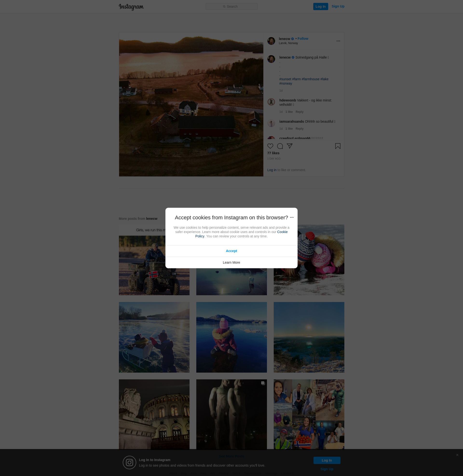The image size is (463, 476).
Task: Open the snowy child sled thumbnail
Action: 154,337
